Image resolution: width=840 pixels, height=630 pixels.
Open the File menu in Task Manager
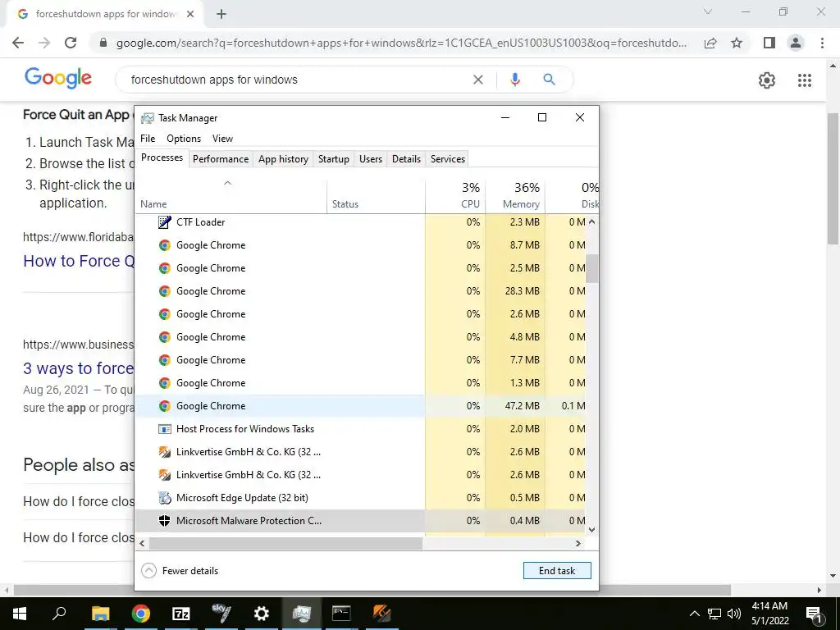[148, 138]
